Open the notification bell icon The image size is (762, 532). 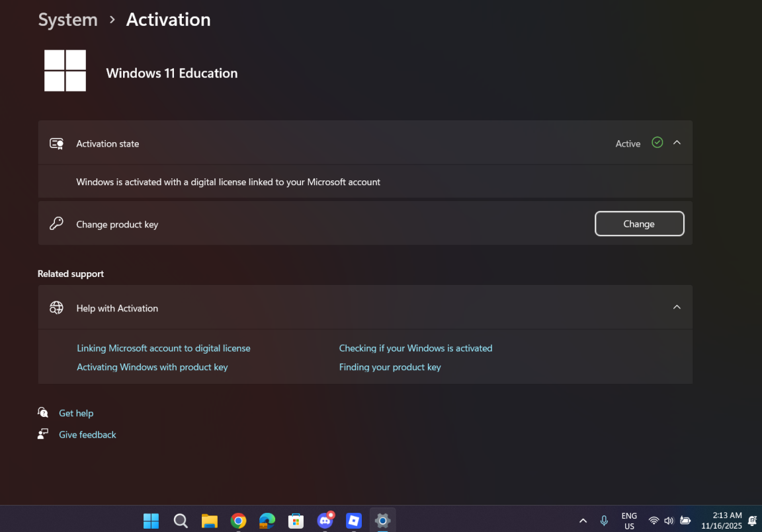[752, 521]
